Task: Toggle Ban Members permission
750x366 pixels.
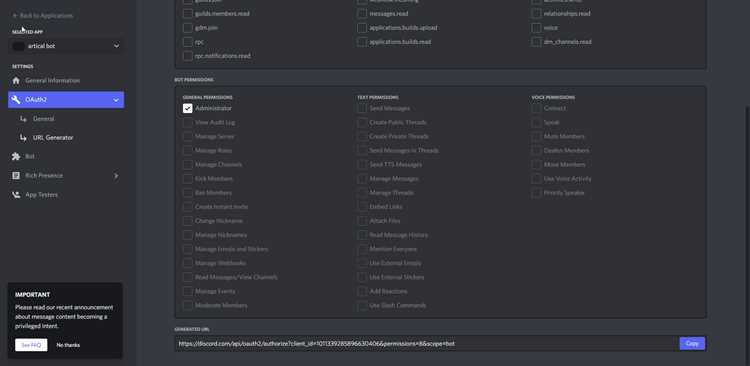Action: click(x=188, y=193)
